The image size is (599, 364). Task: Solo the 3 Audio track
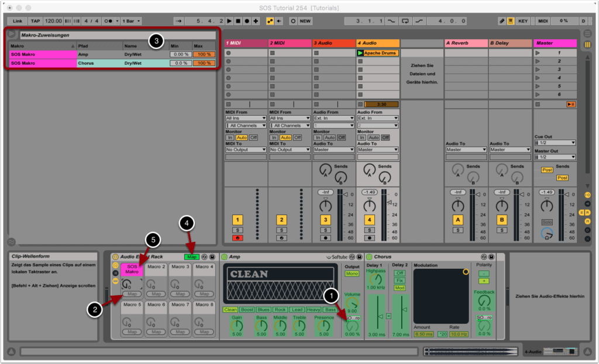tap(325, 230)
